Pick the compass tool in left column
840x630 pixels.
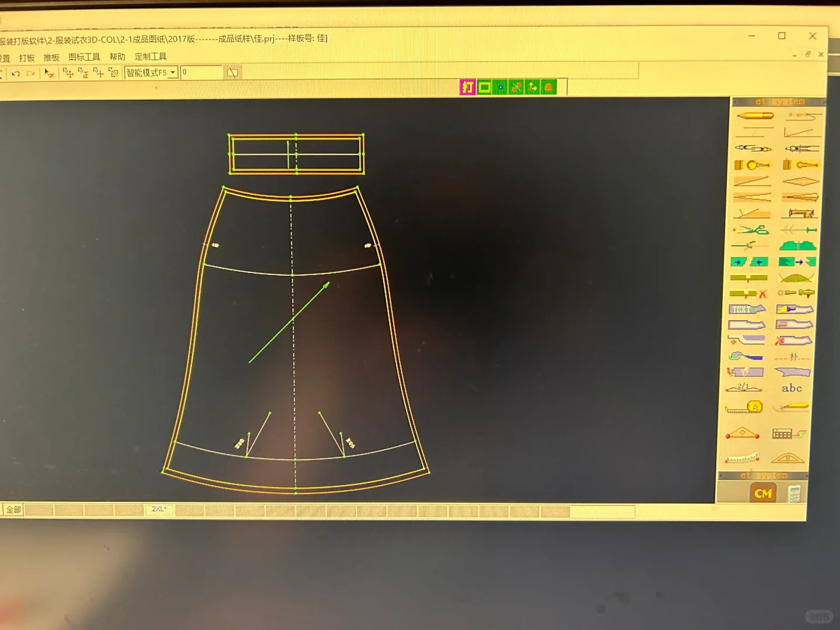(754, 148)
